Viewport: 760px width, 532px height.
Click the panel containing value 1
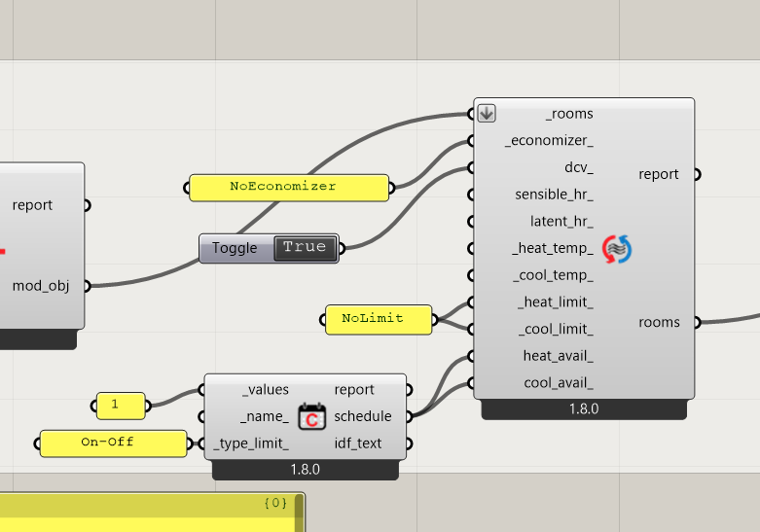pos(121,406)
